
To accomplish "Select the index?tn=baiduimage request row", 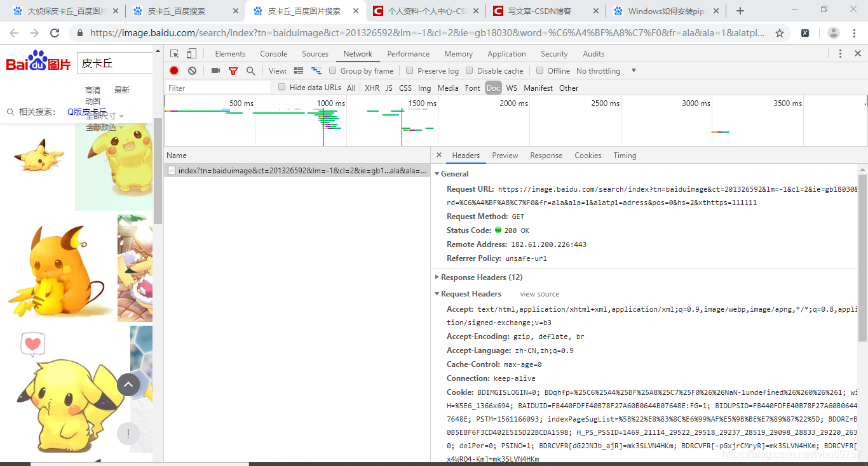I will (297, 170).
